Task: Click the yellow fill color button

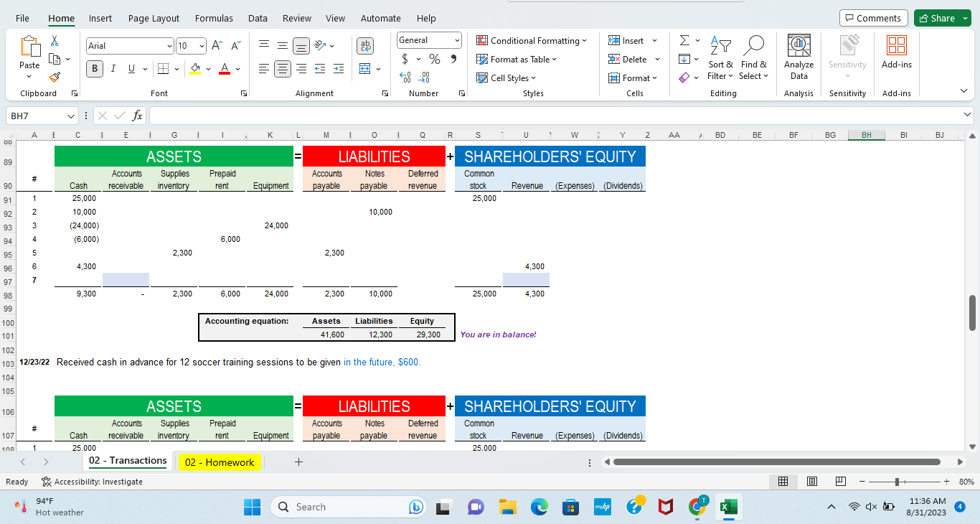Action: click(194, 69)
